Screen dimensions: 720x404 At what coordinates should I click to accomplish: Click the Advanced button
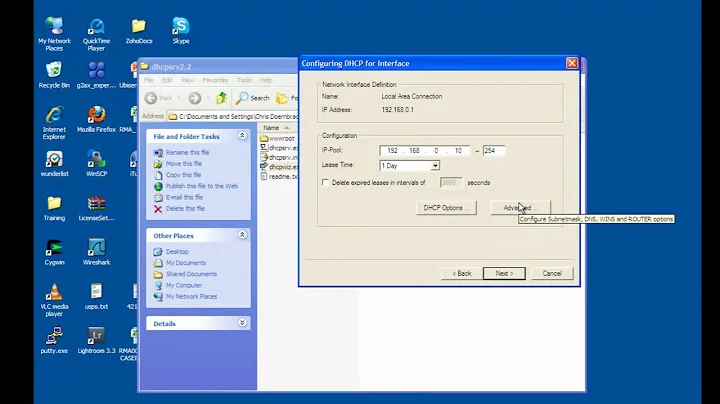pos(520,208)
